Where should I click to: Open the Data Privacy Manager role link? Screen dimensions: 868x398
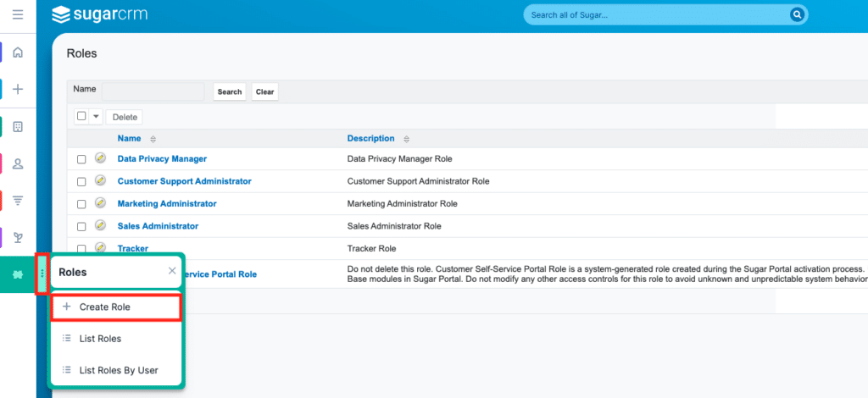(x=162, y=158)
